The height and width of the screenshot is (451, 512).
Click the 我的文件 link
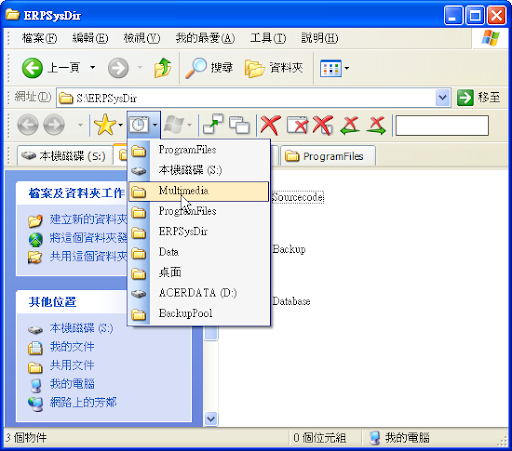click(x=72, y=347)
